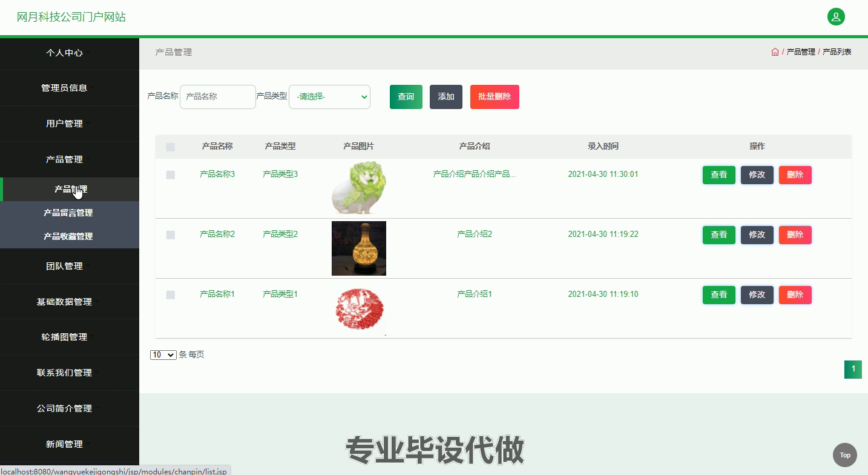Expand 基础数据管理 sidebar menu

pyautogui.click(x=69, y=302)
